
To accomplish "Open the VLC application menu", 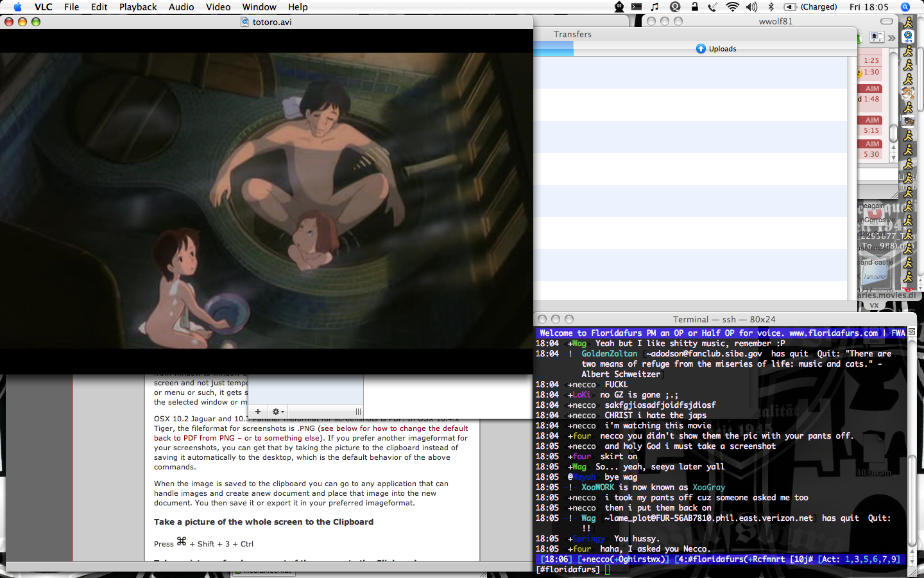I will point(44,7).
